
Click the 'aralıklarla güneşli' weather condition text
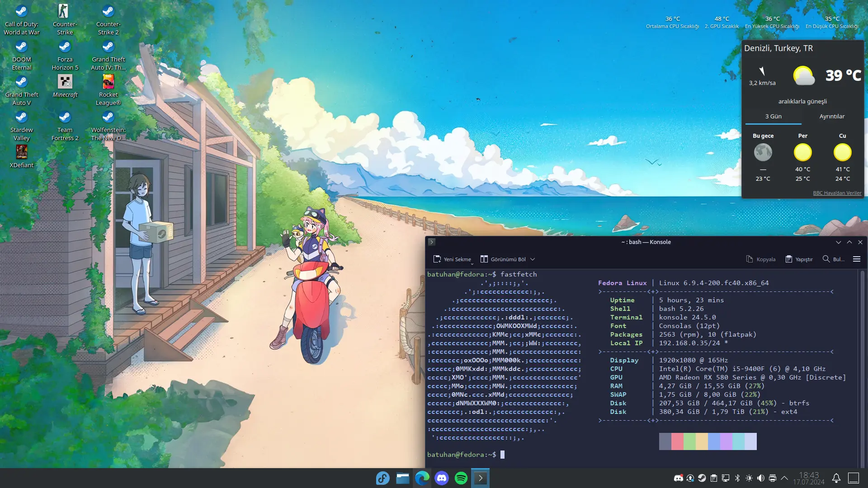[x=802, y=102]
